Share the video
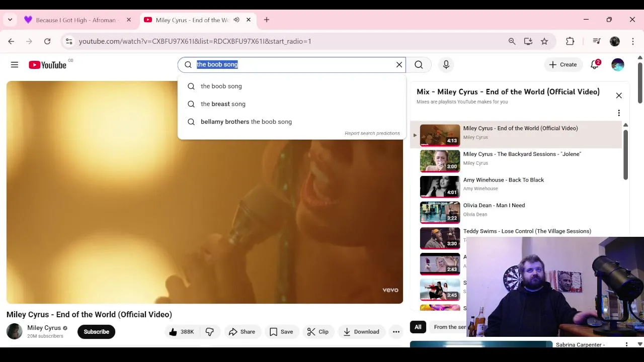644x362 pixels. click(x=242, y=332)
